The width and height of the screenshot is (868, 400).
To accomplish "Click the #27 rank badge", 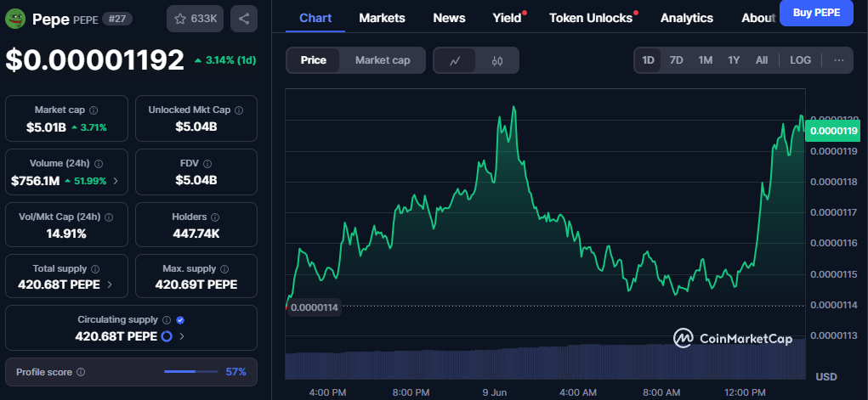I will (117, 20).
